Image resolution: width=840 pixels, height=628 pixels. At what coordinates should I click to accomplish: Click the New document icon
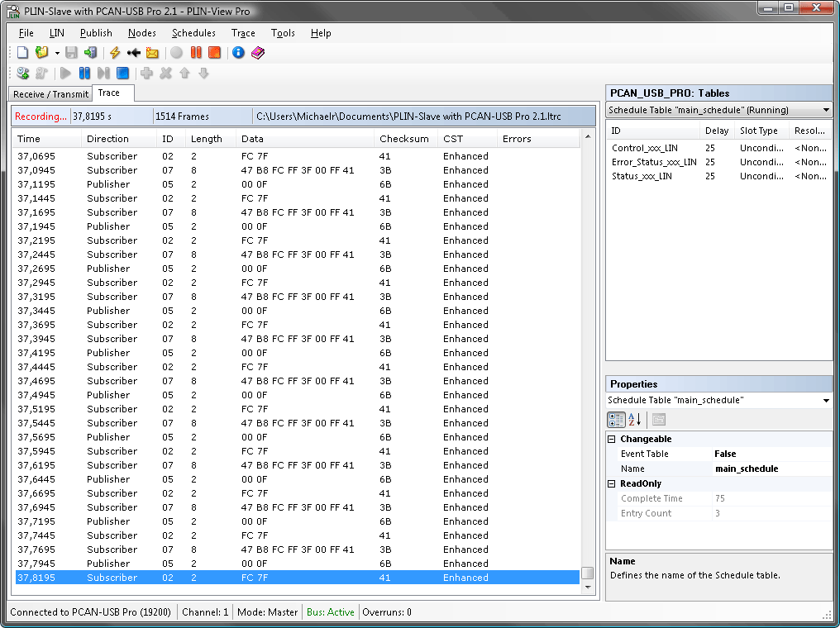tap(23, 53)
